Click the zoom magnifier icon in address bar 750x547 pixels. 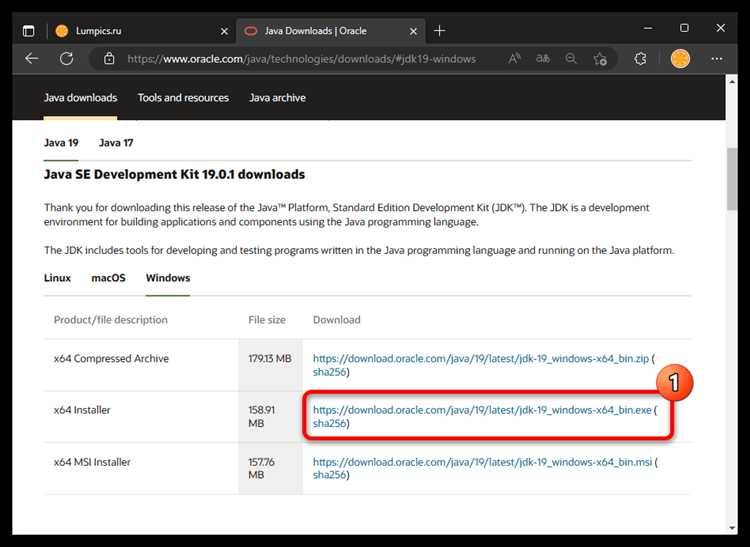coord(571,59)
